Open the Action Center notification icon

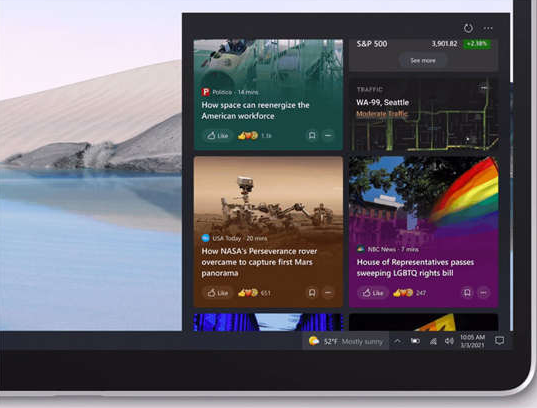click(x=500, y=341)
